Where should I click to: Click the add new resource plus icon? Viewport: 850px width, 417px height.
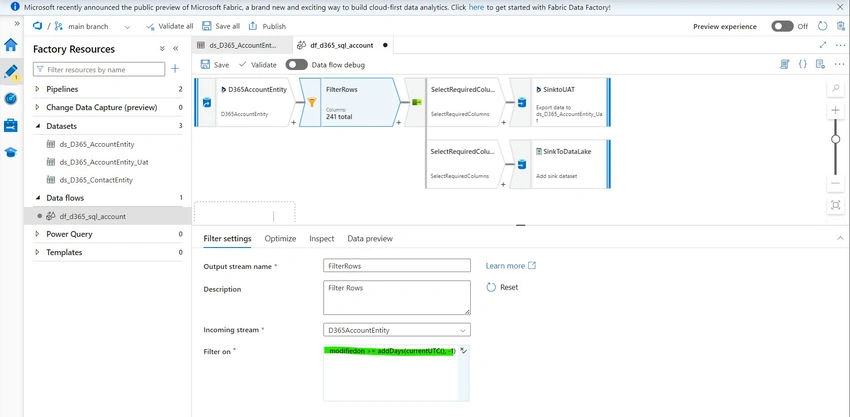click(x=175, y=69)
